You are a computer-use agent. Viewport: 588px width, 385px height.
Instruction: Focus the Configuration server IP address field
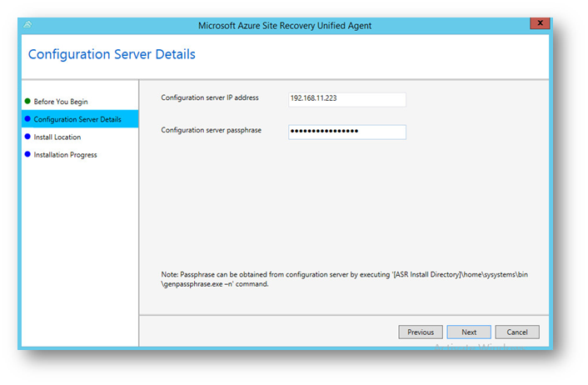click(346, 99)
